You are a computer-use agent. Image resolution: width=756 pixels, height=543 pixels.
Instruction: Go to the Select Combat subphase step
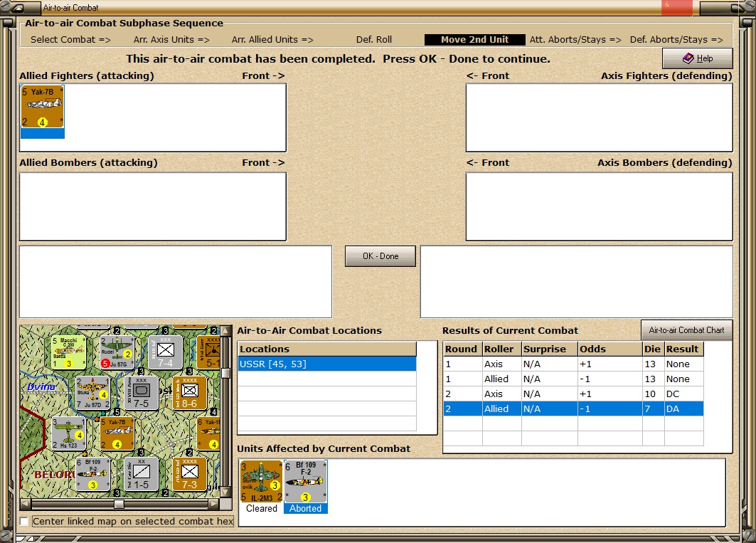tap(70, 40)
